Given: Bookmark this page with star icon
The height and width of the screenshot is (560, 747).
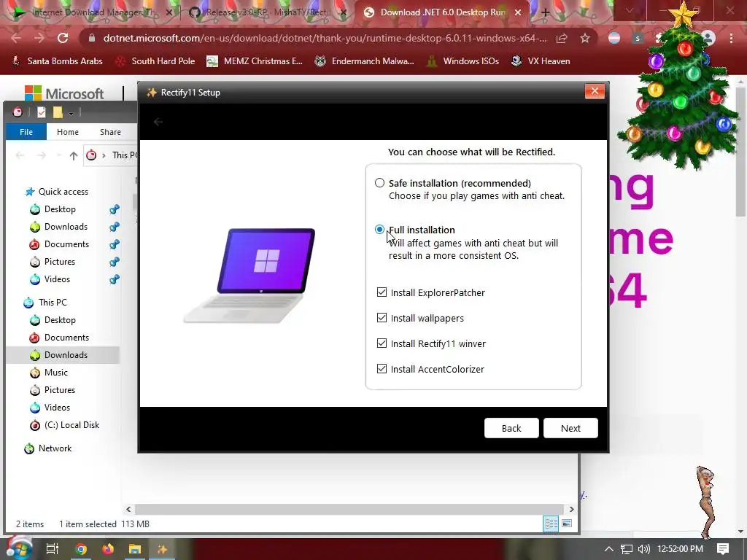Looking at the screenshot, I should (x=585, y=38).
